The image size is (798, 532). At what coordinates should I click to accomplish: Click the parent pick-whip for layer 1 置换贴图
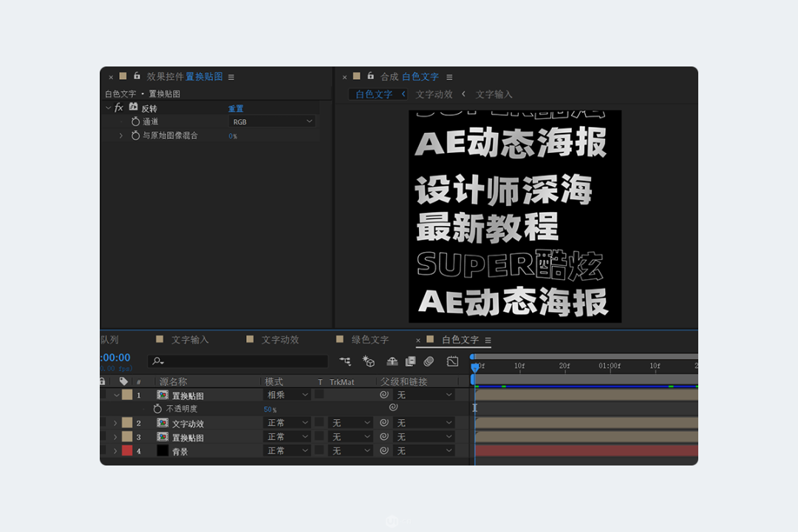pyautogui.click(x=384, y=395)
